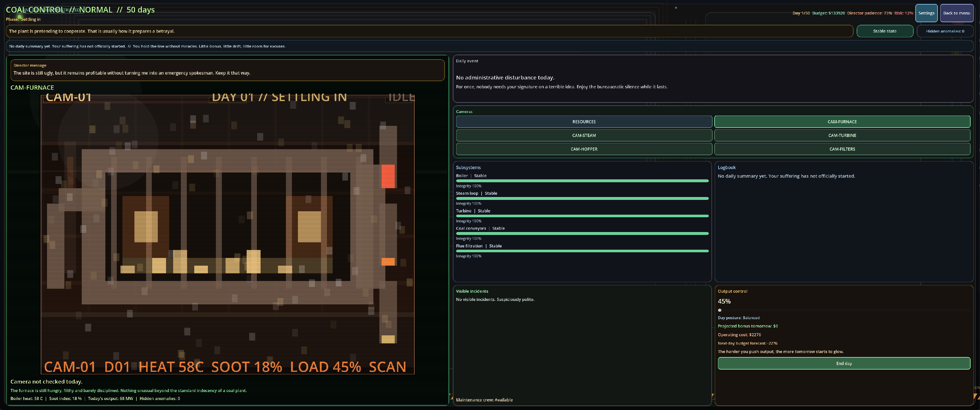
Task: Open the CAM-TURBINE camera feed
Action: tap(842, 136)
